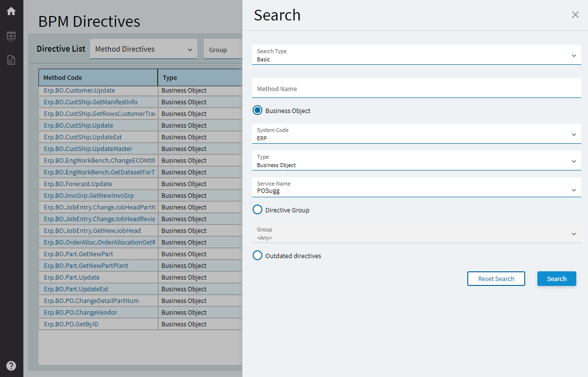Open Erp.BO.Part.GetNewPartPlant directive
588x377 pixels.
86,266
